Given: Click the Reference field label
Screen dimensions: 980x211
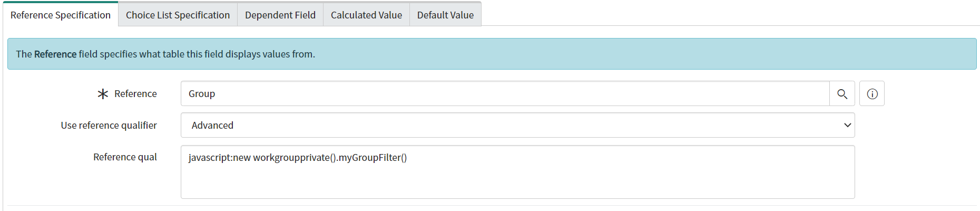Looking at the screenshot, I should (135, 94).
